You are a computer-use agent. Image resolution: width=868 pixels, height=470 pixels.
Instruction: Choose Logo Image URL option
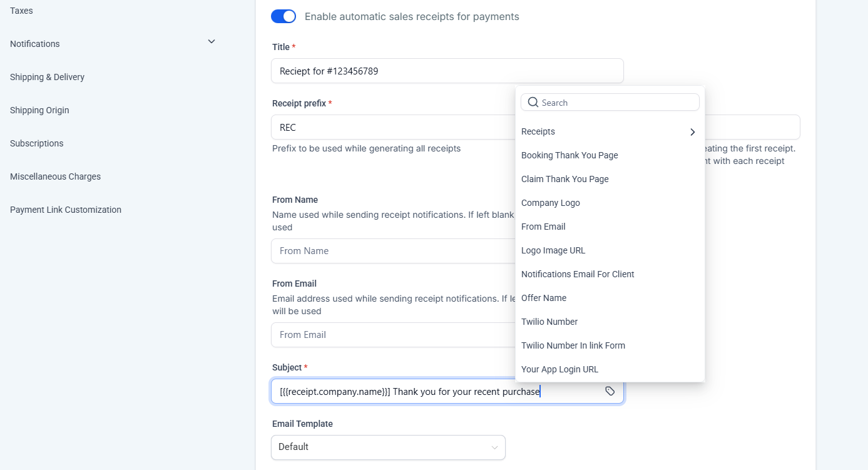coord(553,250)
